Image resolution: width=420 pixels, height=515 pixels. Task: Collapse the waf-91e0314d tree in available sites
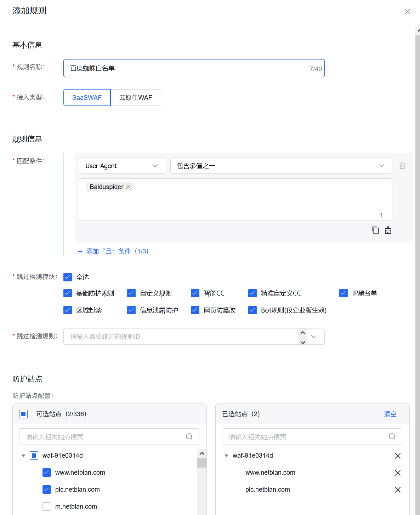coord(23,456)
